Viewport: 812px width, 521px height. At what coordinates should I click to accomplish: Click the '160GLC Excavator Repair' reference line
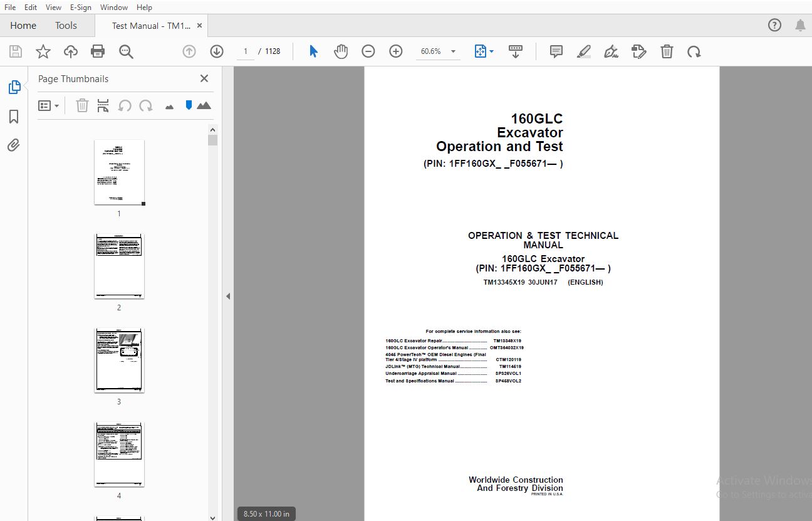(x=454, y=340)
